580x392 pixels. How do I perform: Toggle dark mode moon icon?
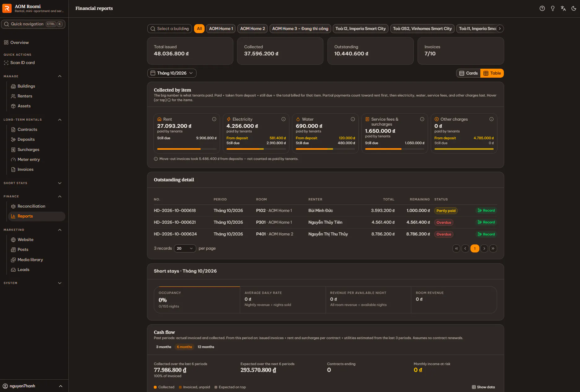point(574,8)
